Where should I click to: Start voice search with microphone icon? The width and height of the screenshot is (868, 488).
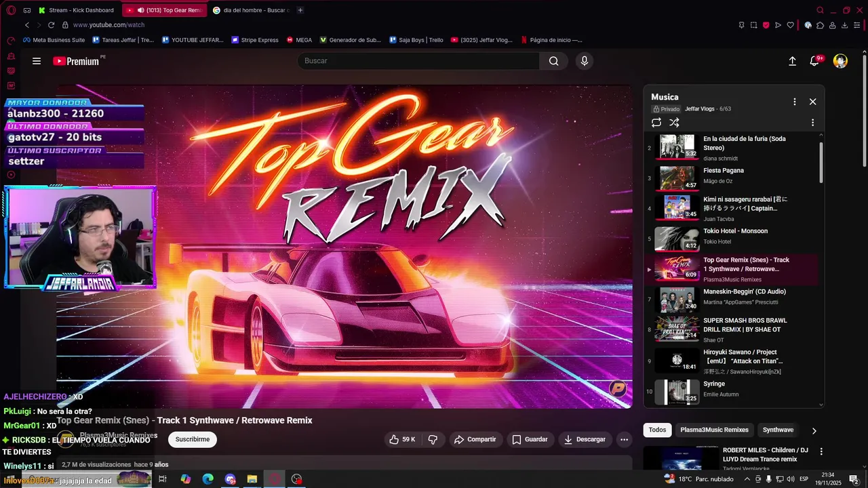click(x=585, y=61)
